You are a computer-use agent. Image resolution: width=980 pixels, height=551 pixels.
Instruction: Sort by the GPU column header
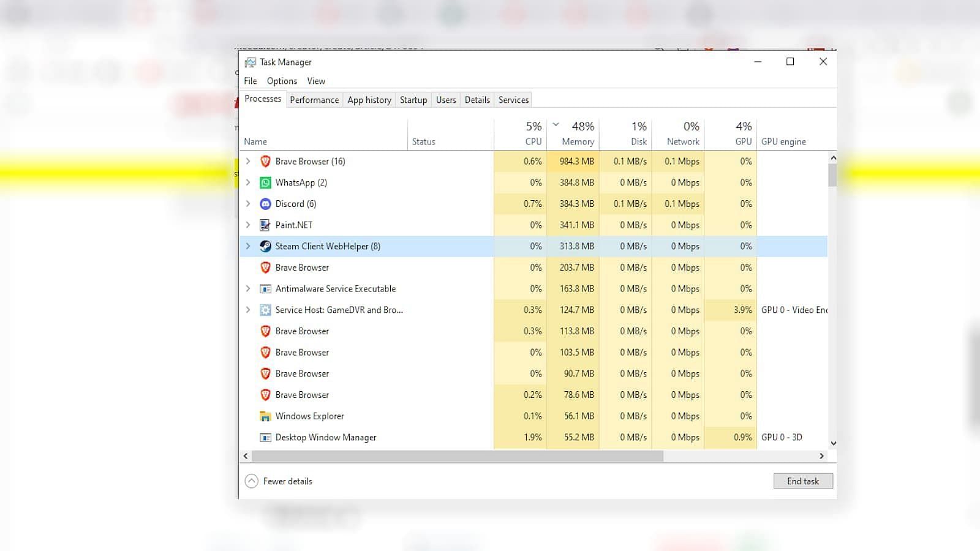point(731,135)
